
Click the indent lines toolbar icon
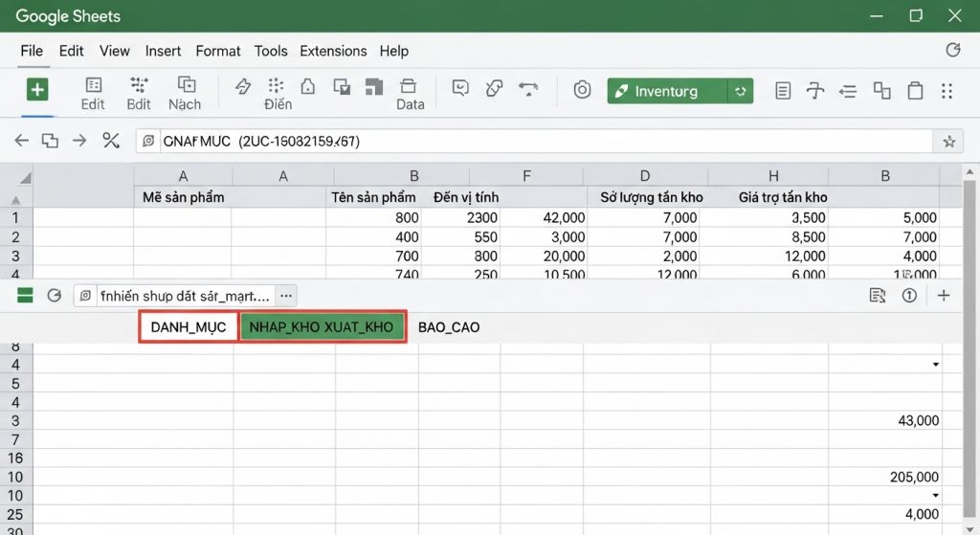click(x=848, y=92)
